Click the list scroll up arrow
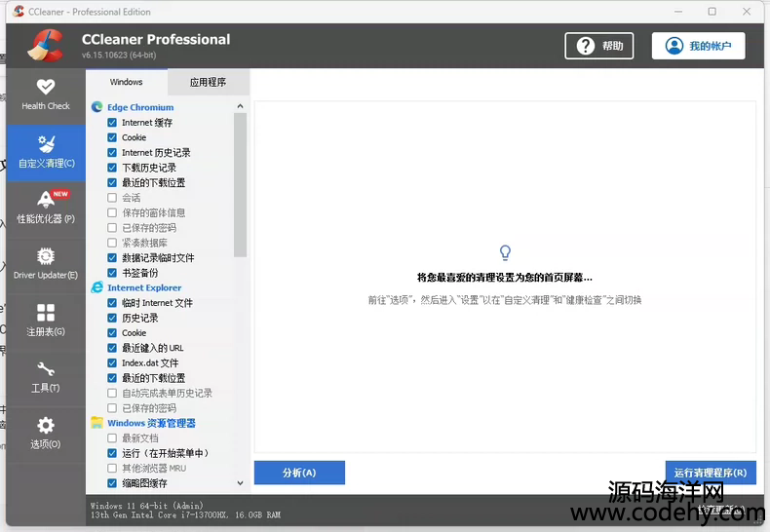This screenshot has height=532, width=770. 240,106
